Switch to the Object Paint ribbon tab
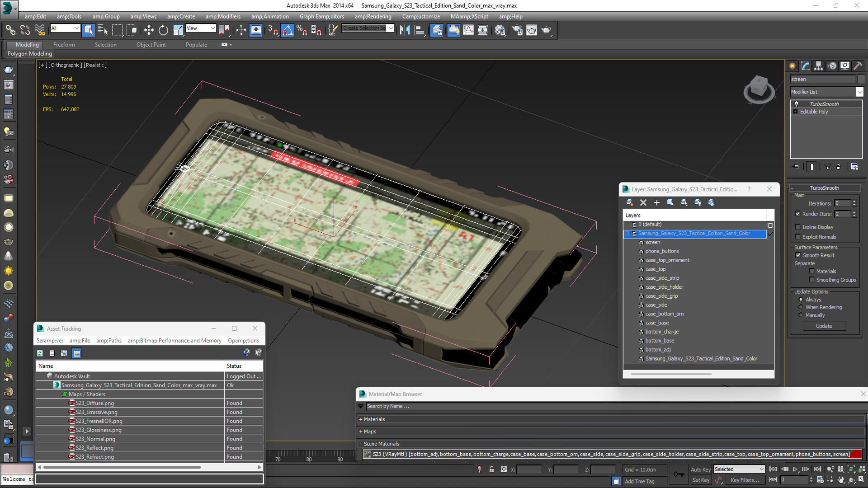The image size is (868, 488). [x=151, y=45]
